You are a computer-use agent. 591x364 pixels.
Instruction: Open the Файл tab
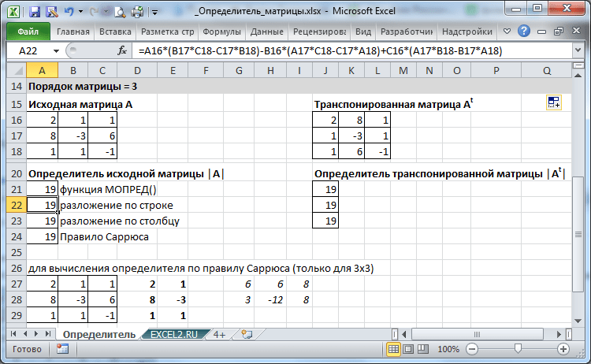(x=28, y=32)
